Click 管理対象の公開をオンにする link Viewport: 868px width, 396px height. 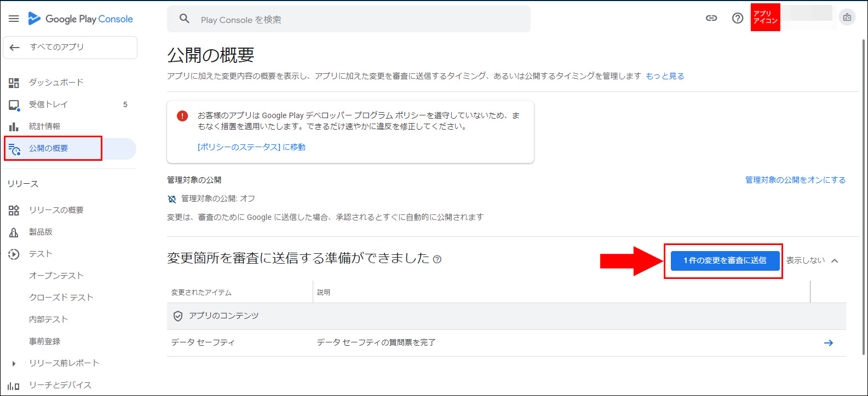[795, 180]
